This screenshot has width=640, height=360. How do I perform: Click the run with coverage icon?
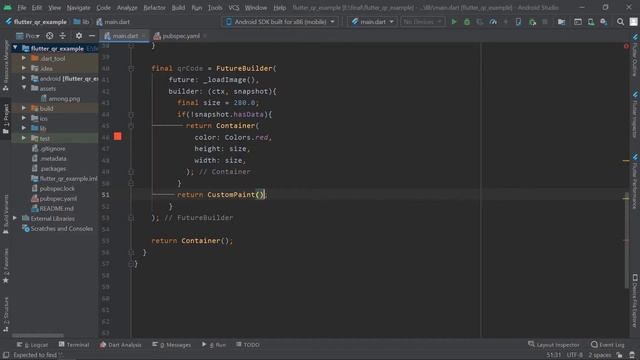tap(480, 22)
